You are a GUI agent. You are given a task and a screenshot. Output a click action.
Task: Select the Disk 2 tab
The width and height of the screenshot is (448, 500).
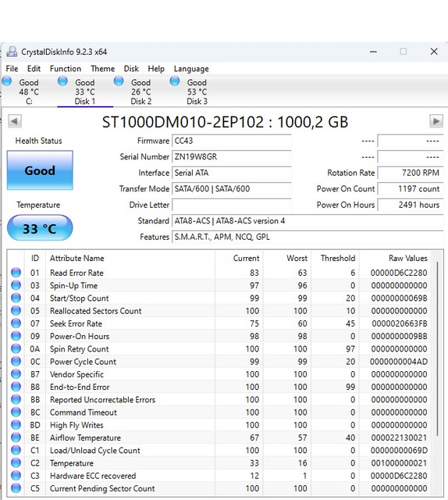140,92
